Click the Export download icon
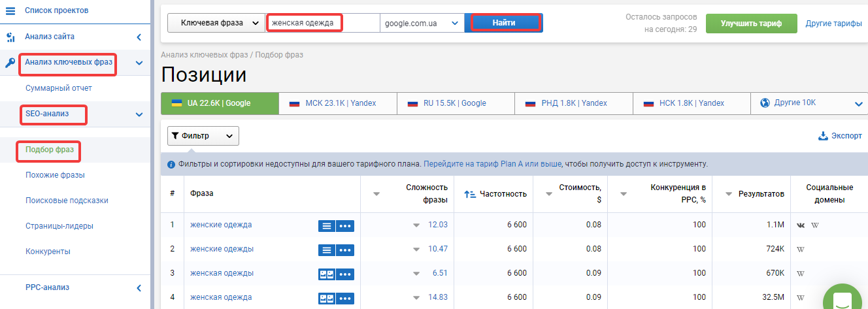This screenshot has width=868, height=309. click(x=823, y=136)
